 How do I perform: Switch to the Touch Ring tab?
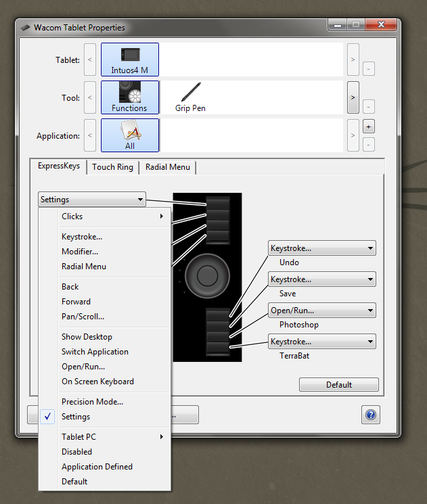click(x=112, y=167)
